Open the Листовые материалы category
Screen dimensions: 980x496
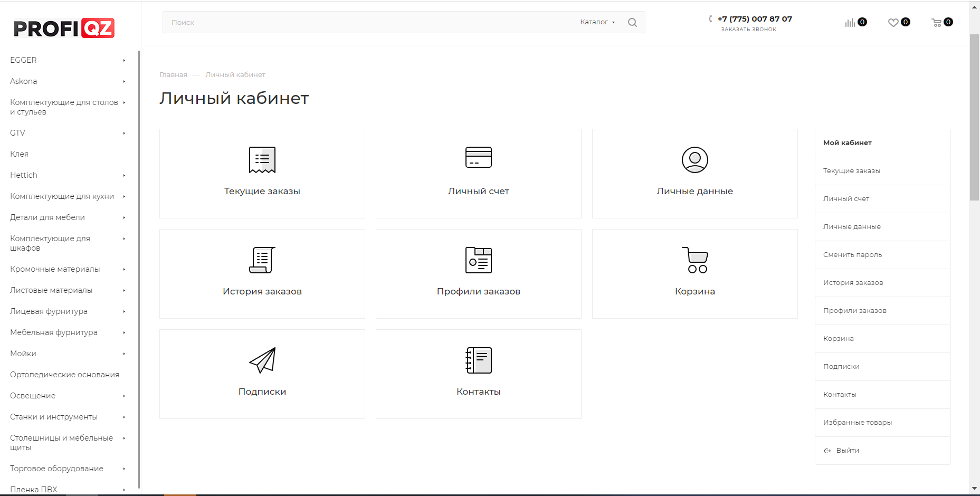51,290
